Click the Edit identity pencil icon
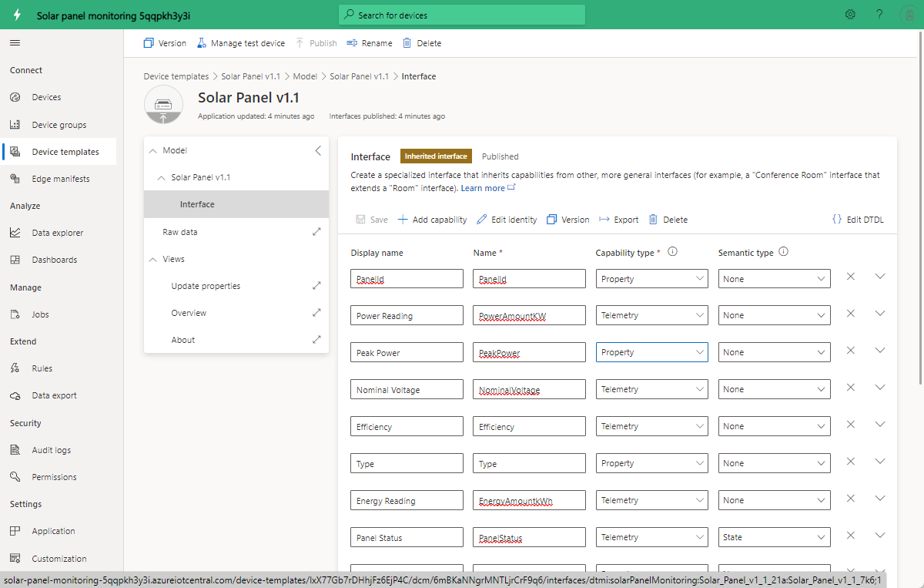 click(x=482, y=220)
